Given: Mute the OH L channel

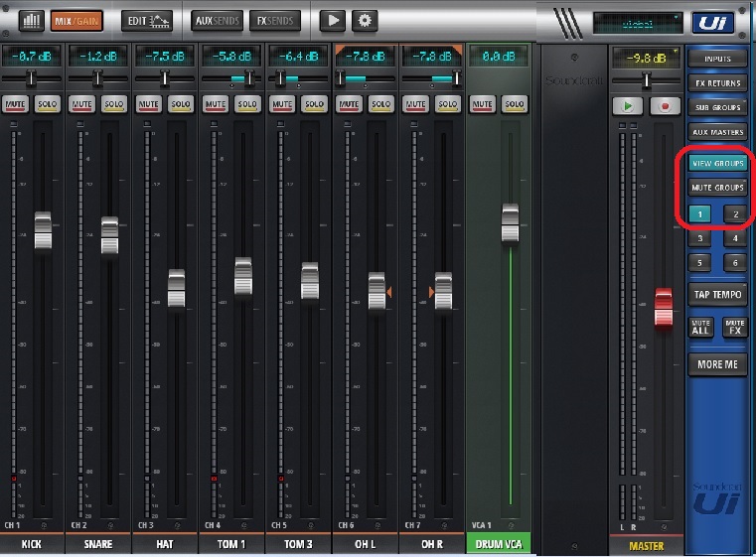Looking at the screenshot, I should pos(349,104).
